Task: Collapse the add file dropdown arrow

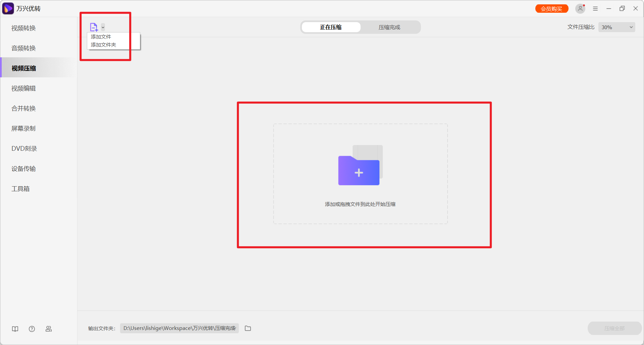Action: pyautogui.click(x=103, y=27)
